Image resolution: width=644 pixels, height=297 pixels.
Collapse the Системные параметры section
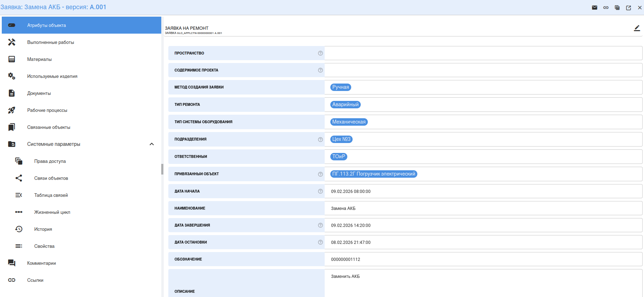click(152, 144)
